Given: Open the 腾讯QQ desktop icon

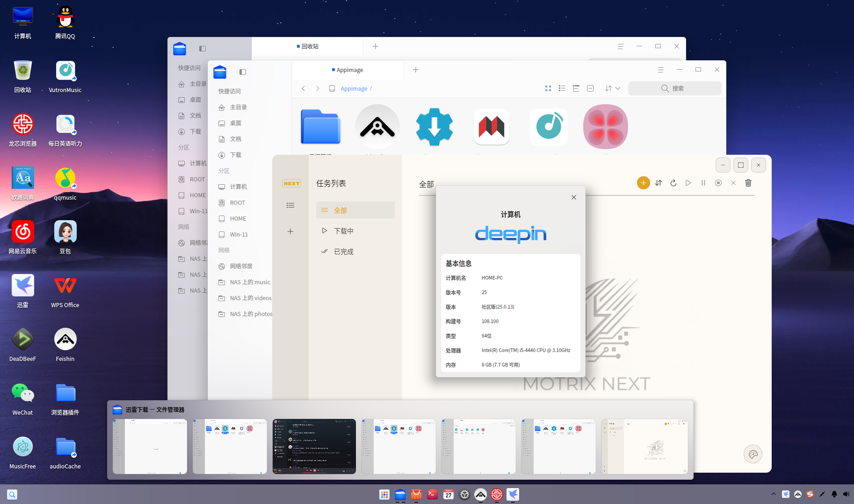Looking at the screenshot, I should coord(65,22).
